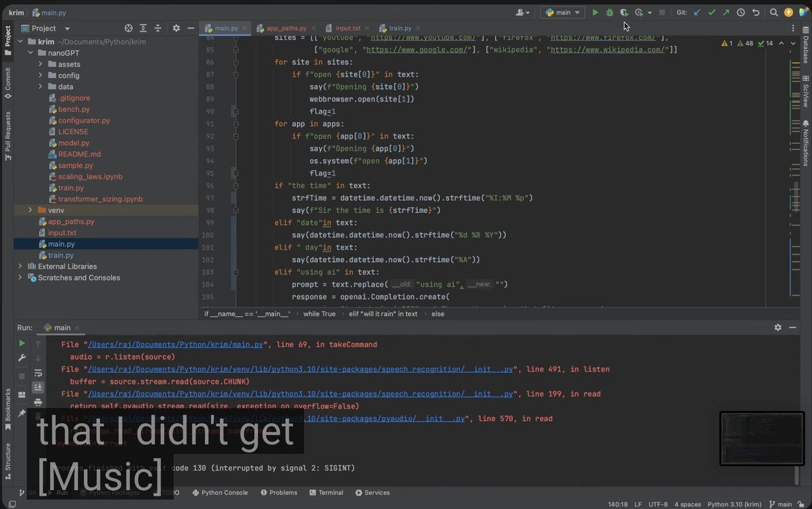Update project with blue Git arrow

[697, 12]
